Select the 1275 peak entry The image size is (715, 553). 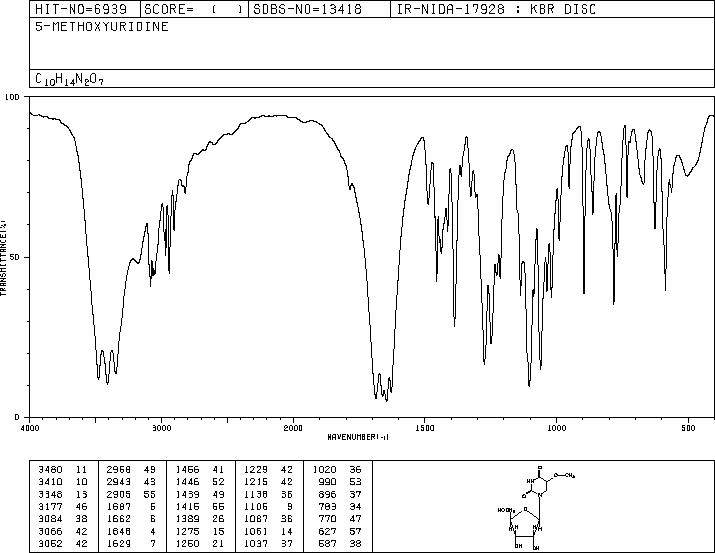200,531
